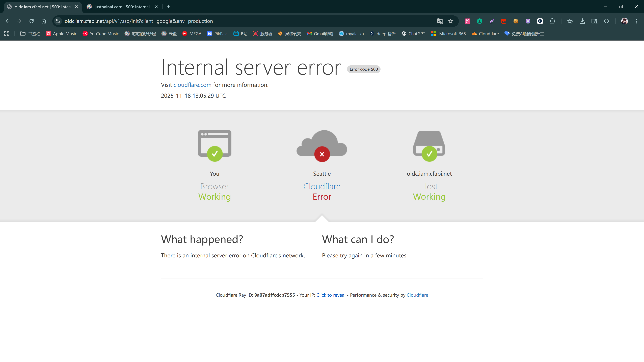The image size is (644, 362).
Task: Go to the browser home page
Action: point(43,21)
